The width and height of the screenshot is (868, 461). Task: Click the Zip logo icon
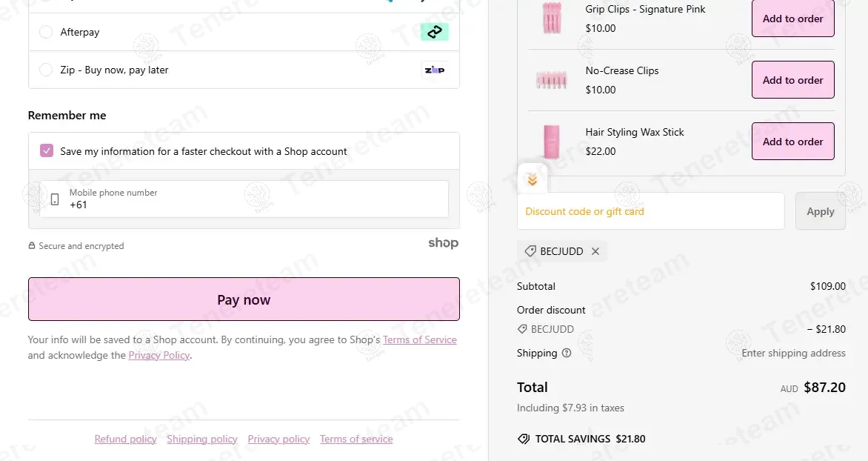pos(435,70)
